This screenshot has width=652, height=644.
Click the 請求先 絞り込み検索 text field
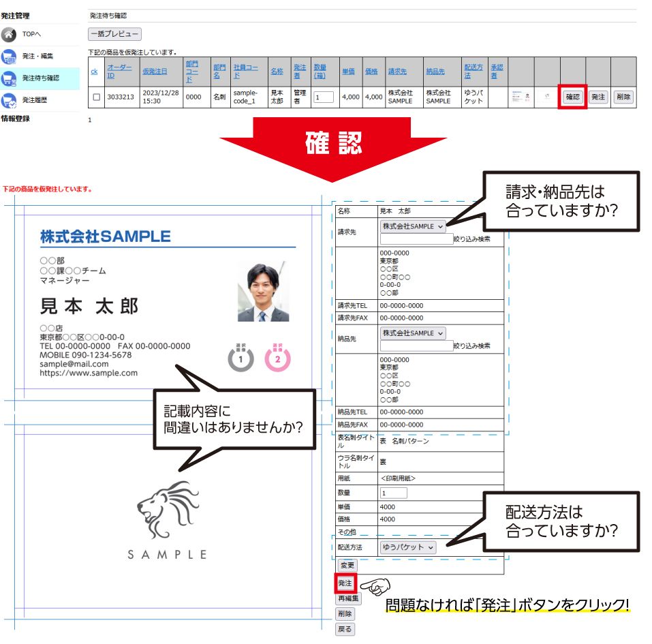pos(416,239)
